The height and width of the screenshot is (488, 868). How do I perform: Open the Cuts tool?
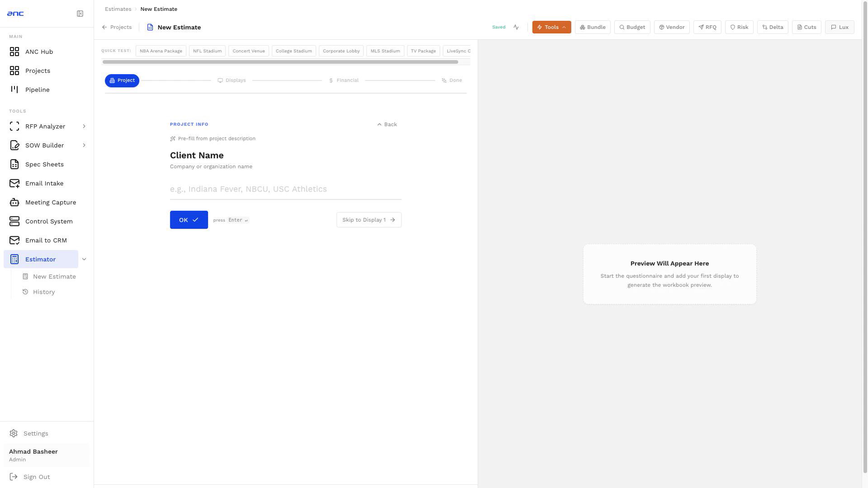point(807,27)
